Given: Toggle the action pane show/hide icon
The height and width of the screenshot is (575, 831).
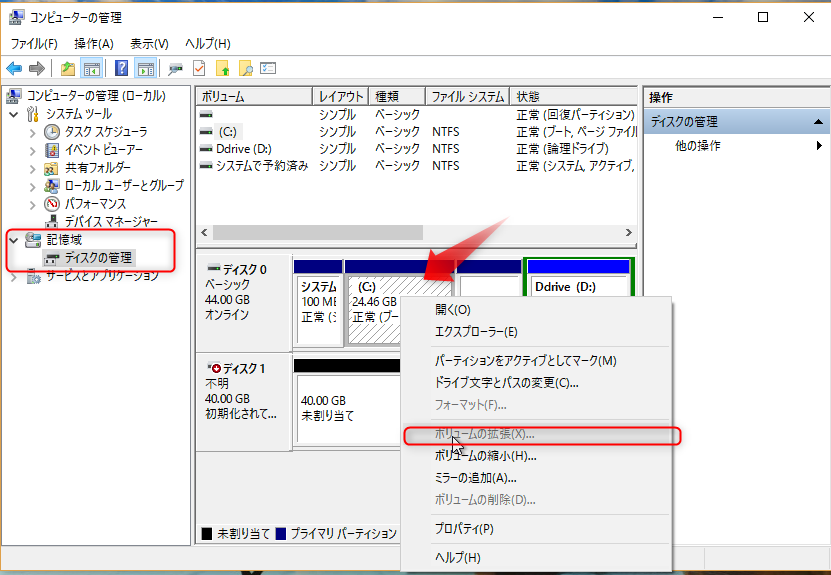Looking at the screenshot, I should tap(145, 68).
